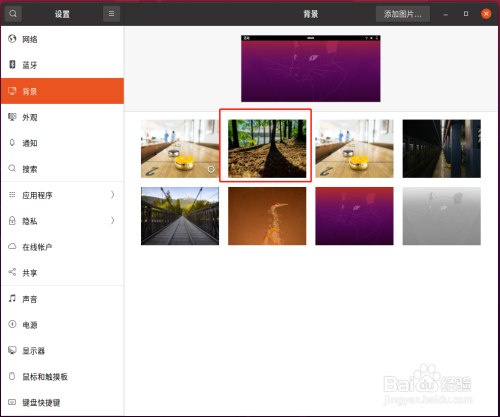Open the hamburger menu in Settings header

point(111,14)
